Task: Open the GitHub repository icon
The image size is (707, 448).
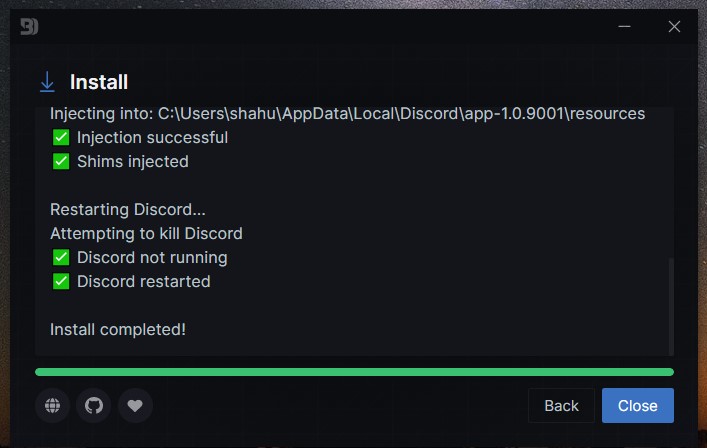Action: coord(94,405)
